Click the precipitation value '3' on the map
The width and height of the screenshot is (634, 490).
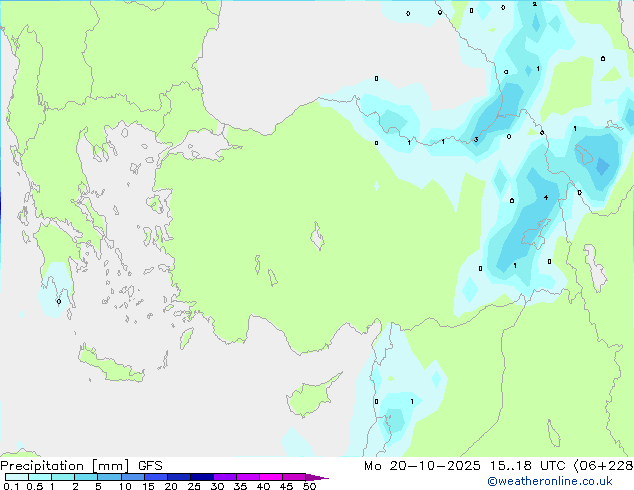pyautogui.click(x=476, y=139)
